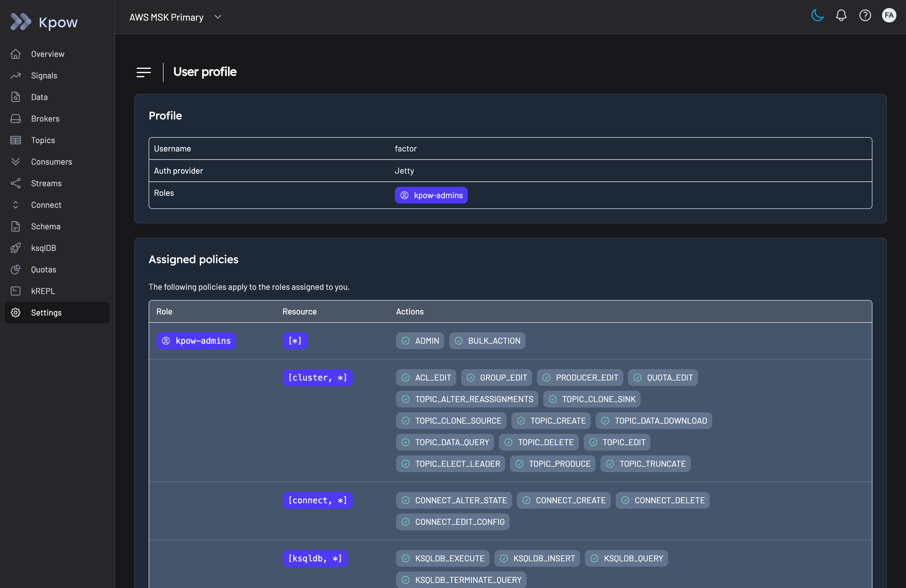
Task: Select the GROUP_EDIT action chip
Action: [496, 378]
